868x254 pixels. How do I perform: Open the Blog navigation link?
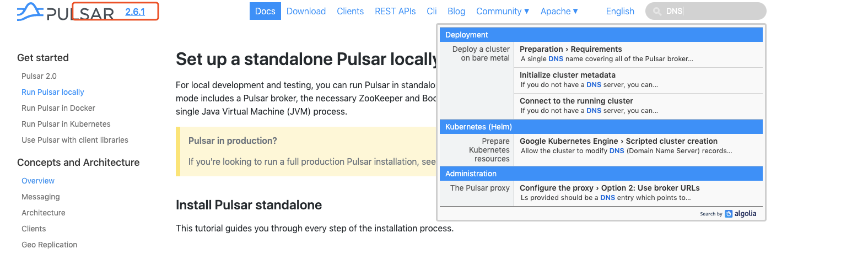[x=456, y=11]
